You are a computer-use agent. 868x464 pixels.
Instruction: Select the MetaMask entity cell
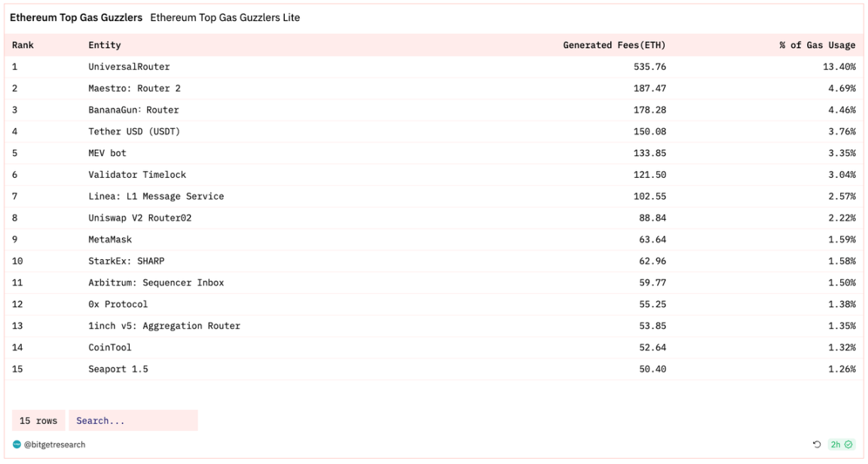(110, 240)
